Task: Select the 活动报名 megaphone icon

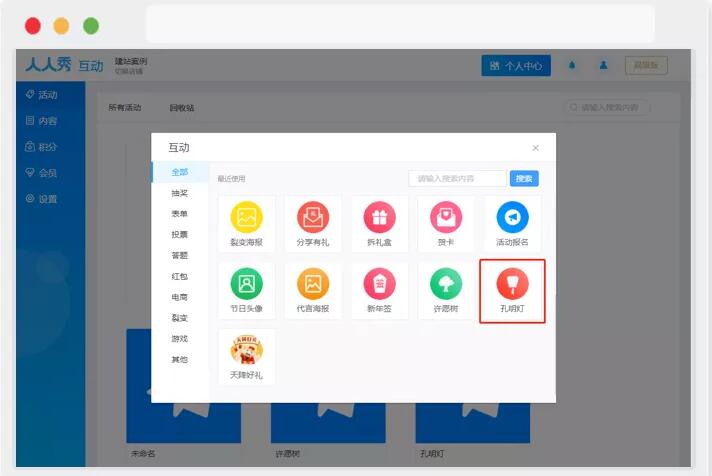Action: [x=512, y=217]
